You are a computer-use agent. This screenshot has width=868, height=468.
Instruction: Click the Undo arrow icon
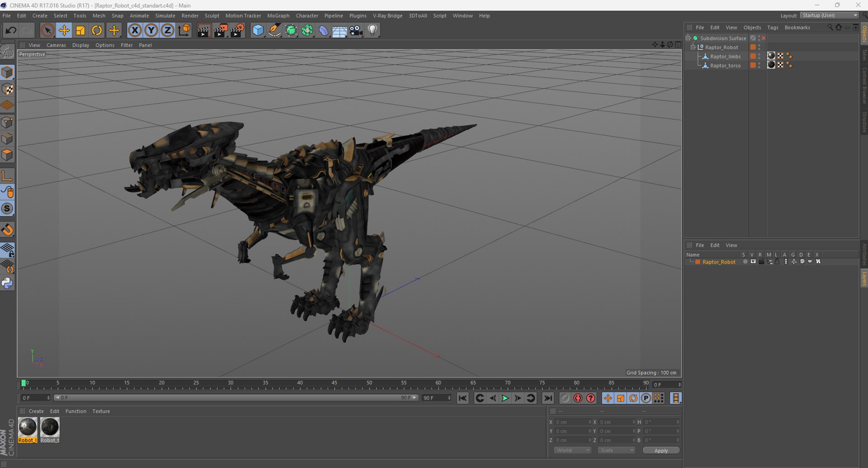click(x=11, y=30)
